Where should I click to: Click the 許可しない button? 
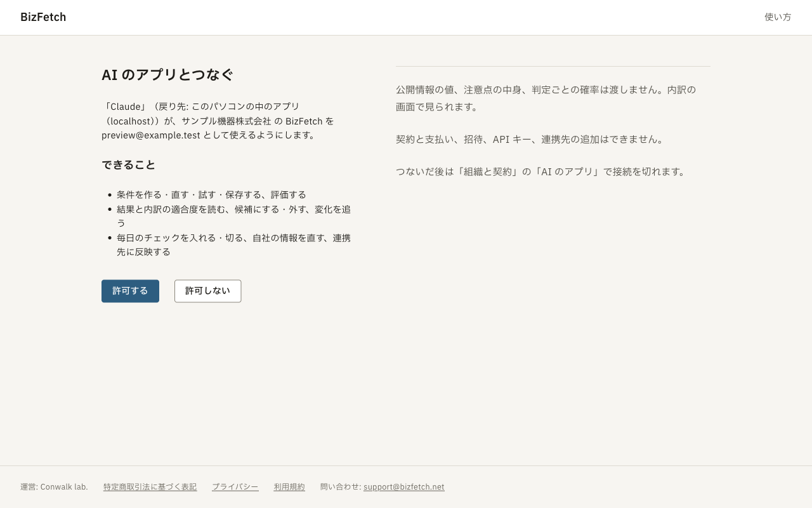(207, 291)
